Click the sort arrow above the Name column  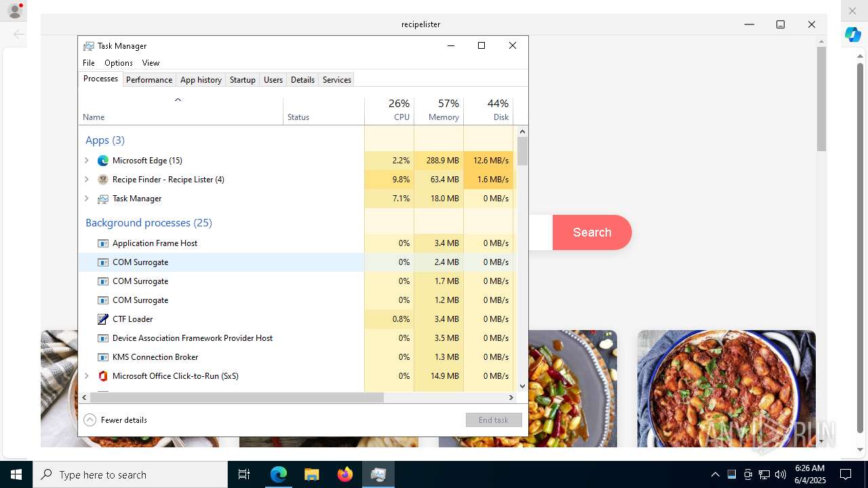coord(178,100)
